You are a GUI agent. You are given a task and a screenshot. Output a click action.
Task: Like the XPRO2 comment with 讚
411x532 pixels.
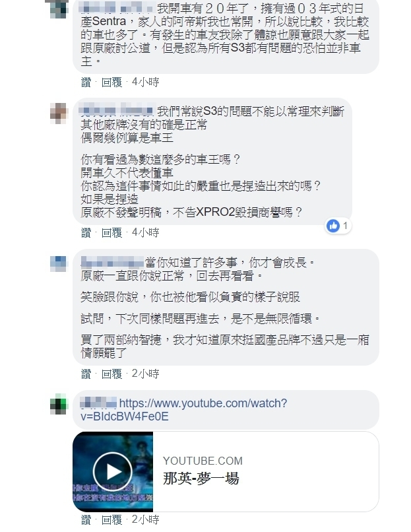click(x=86, y=232)
